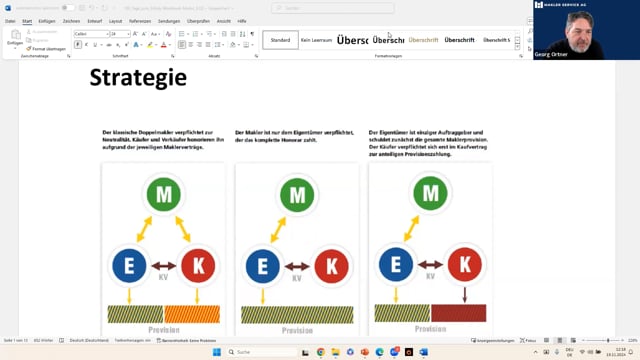Click the Einfügen paste icon
640x360 pixels.
pos(15,35)
